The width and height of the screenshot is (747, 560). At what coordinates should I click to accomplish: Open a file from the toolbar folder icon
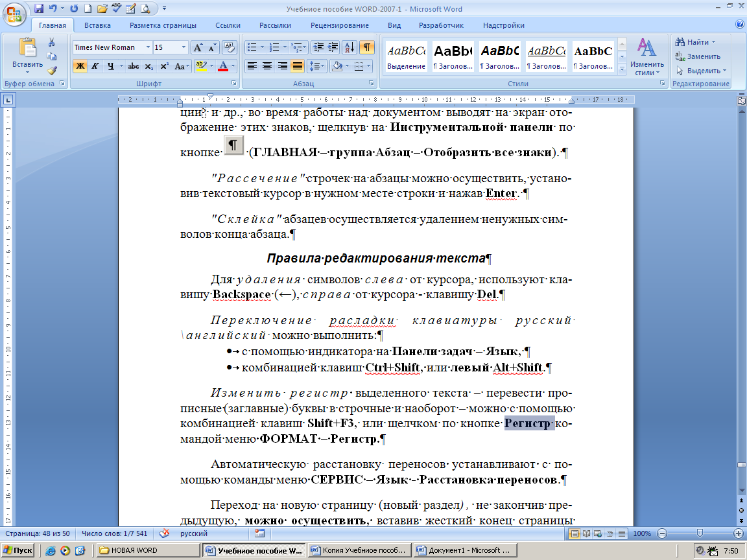point(102,8)
